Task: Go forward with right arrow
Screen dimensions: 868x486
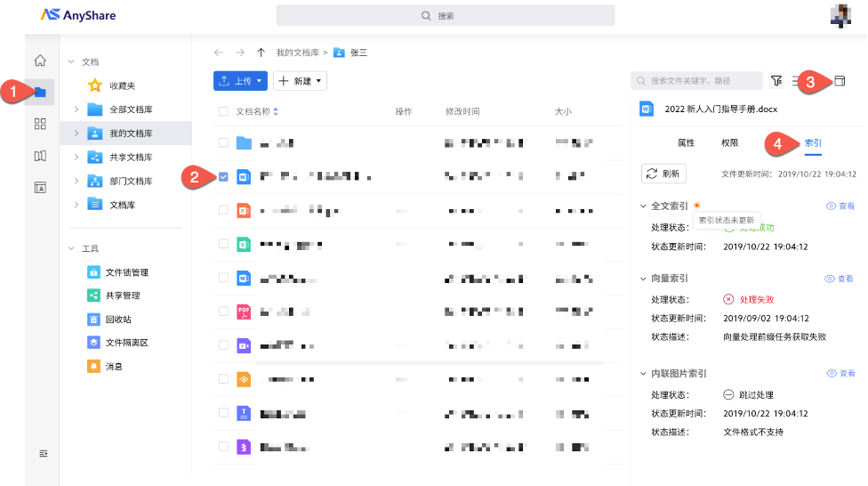Action: (x=240, y=53)
